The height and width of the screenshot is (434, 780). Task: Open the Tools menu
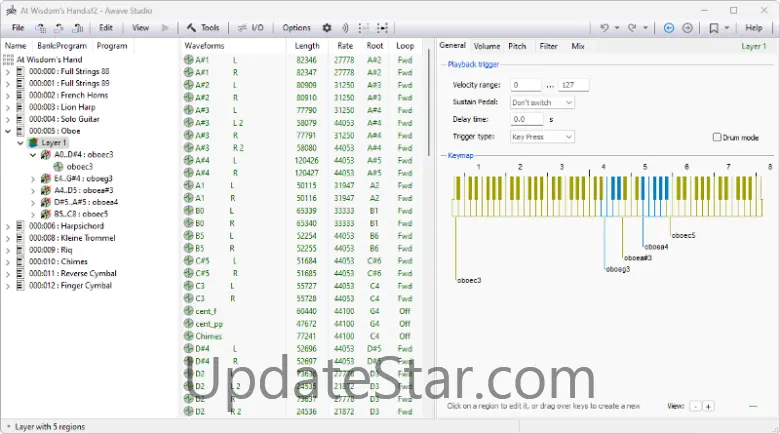click(x=210, y=28)
